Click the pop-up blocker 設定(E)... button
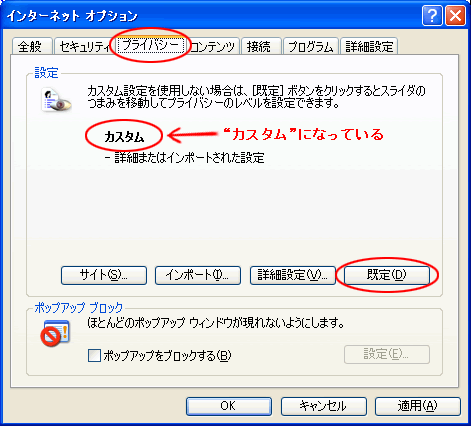Screen dimensions: 471x426 pyautogui.click(x=387, y=354)
